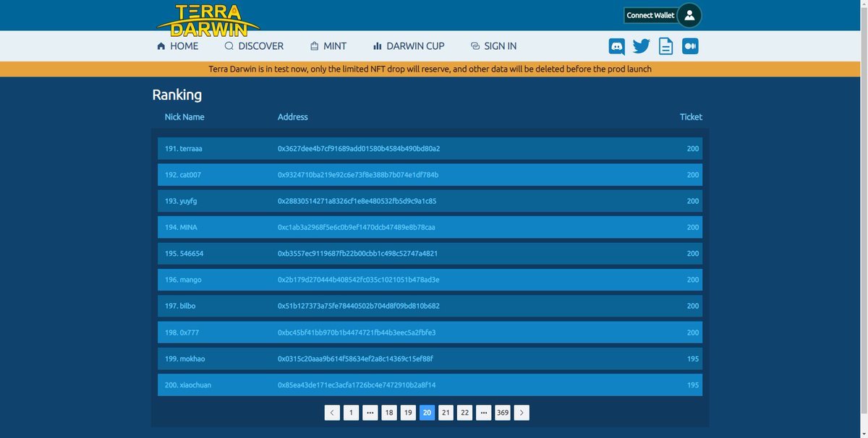
Task: Click ticket value 195 for xiaochuan
Action: pyautogui.click(x=693, y=385)
